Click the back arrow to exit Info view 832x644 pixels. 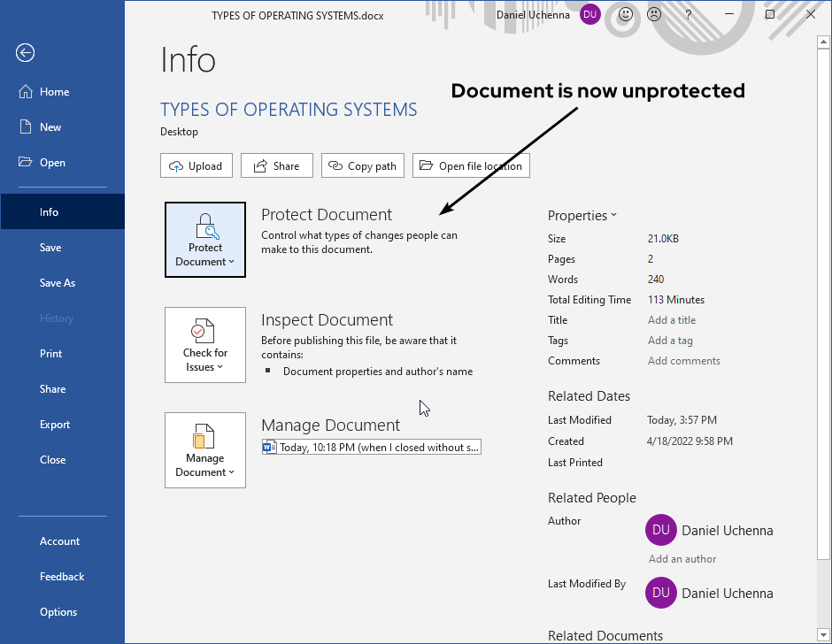point(24,52)
